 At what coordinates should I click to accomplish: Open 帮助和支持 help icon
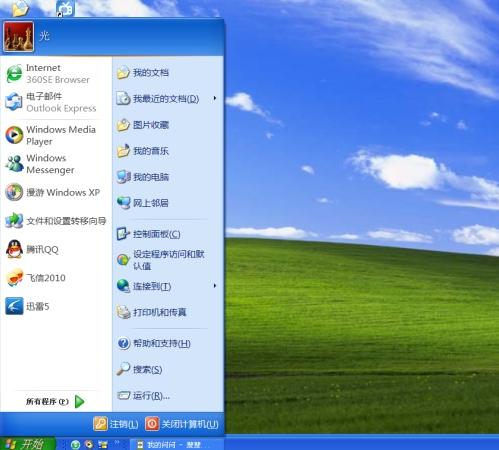tap(123, 343)
